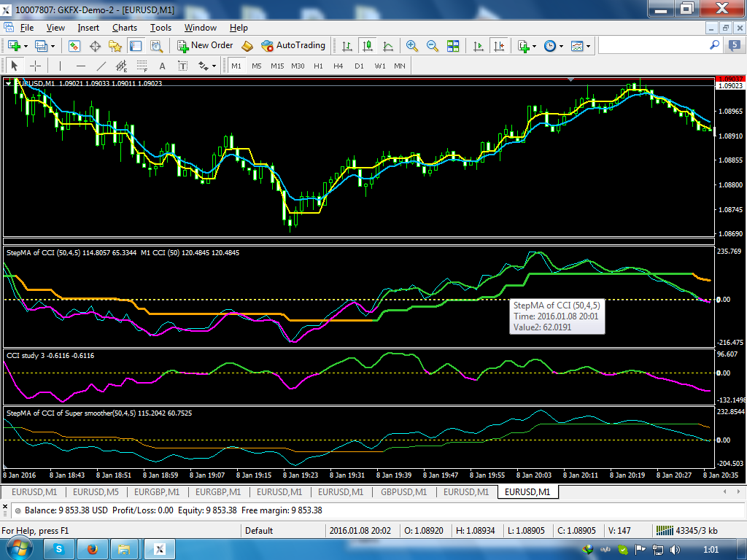Open the templates dropdown arrow
Image resolution: width=747 pixels, height=560 pixels.
[589, 46]
